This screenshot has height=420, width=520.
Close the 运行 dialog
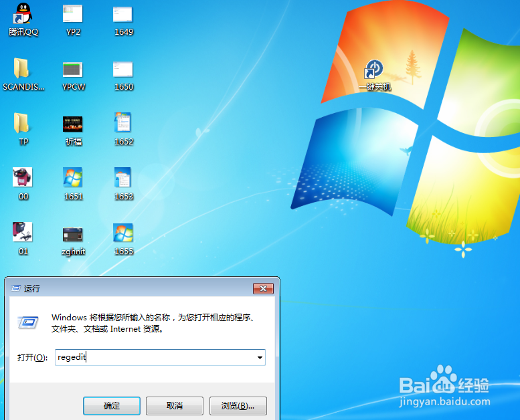(263, 288)
